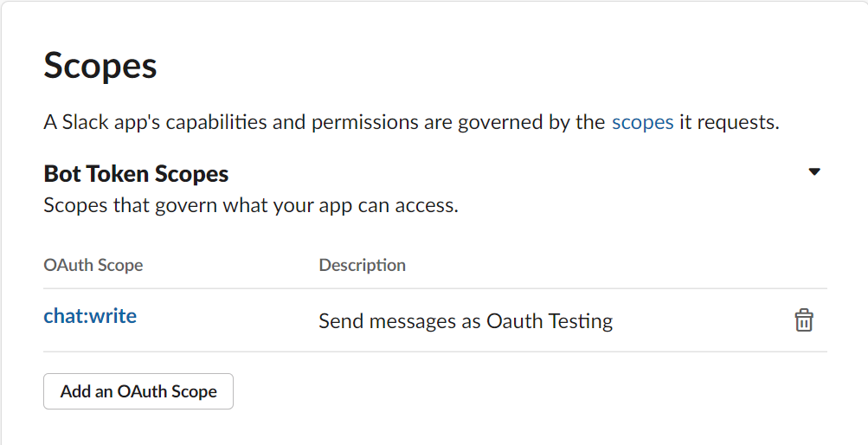Collapse the Bot Token Scopes section

coord(813,171)
